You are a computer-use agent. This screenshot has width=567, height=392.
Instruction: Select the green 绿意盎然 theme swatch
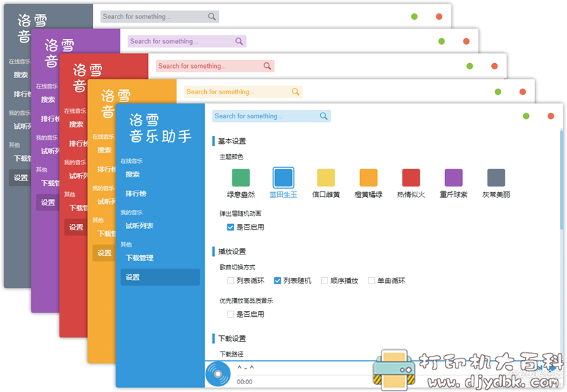pyautogui.click(x=241, y=177)
